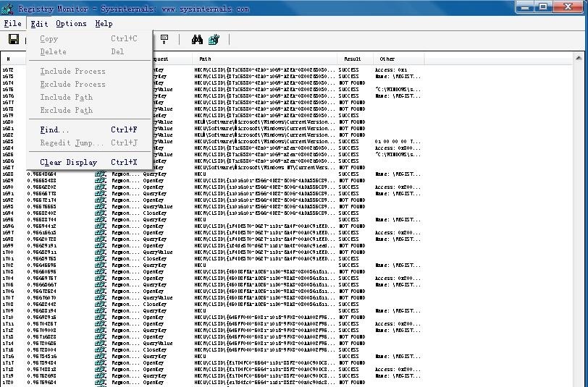This screenshot has height=387, width=588.
Task: Click the binoculars Find toolbar icon
Action: click(x=196, y=39)
